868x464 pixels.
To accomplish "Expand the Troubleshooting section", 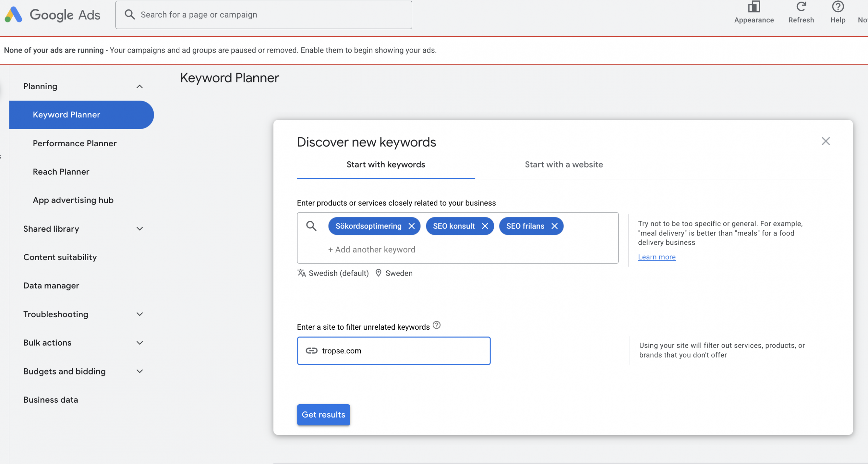I will (x=139, y=314).
